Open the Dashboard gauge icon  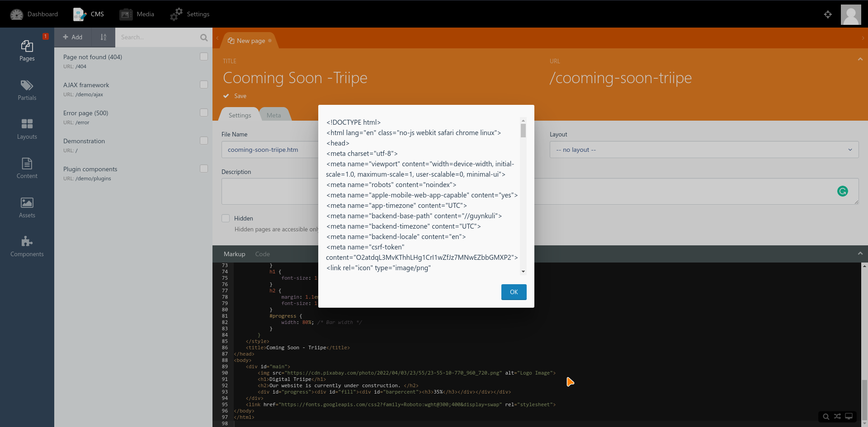[x=17, y=14]
